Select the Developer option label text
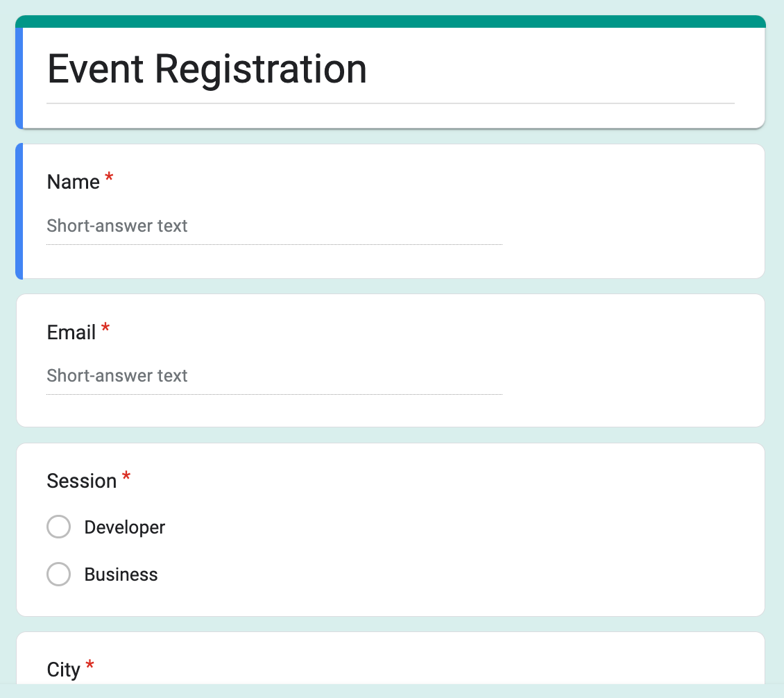The image size is (784, 698). [124, 527]
